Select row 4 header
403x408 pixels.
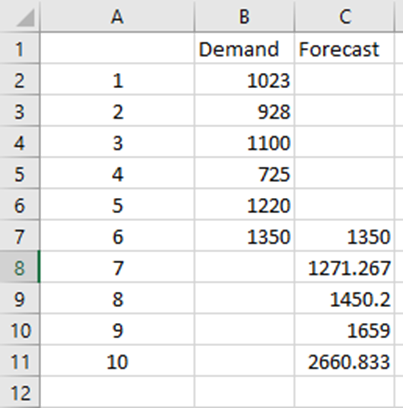(19, 142)
